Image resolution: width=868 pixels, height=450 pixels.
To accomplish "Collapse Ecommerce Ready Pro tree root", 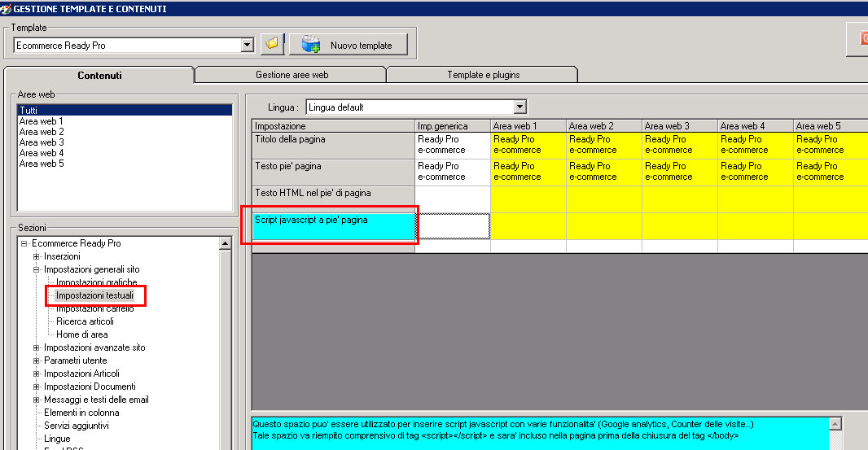I will [x=24, y=243].
